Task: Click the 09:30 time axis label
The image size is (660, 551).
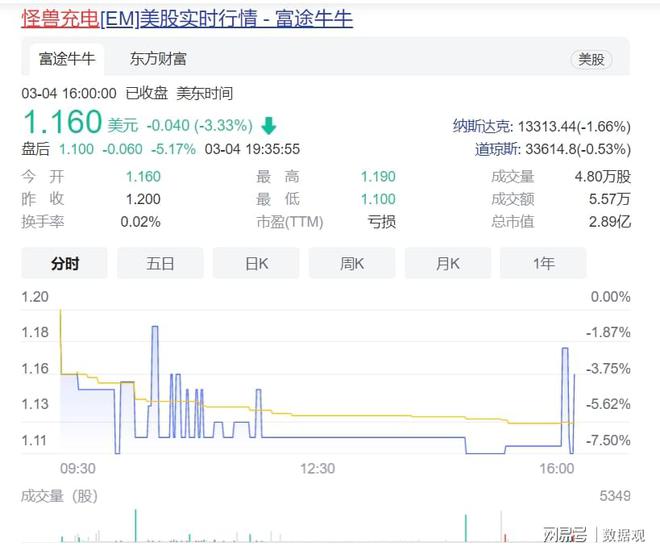Action: (x=78, y=468)
